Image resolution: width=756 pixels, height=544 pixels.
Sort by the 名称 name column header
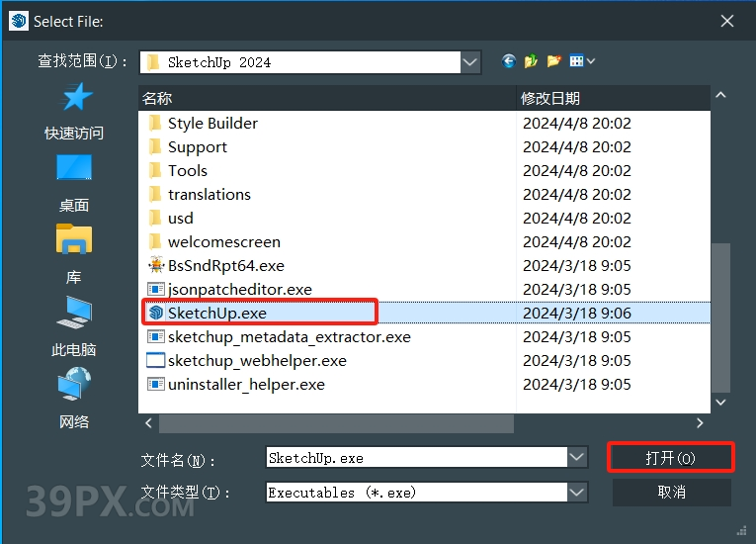coord(327,99)
